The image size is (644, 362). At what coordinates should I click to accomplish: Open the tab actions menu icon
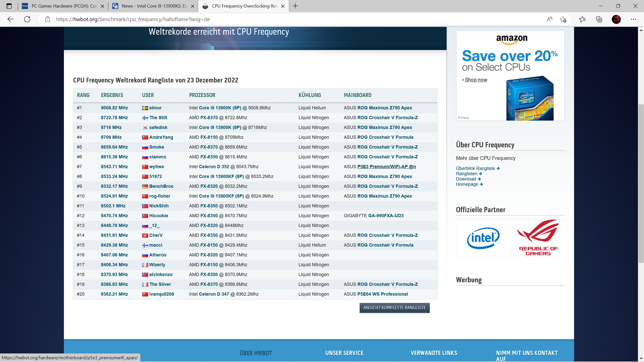coord(9,6)
